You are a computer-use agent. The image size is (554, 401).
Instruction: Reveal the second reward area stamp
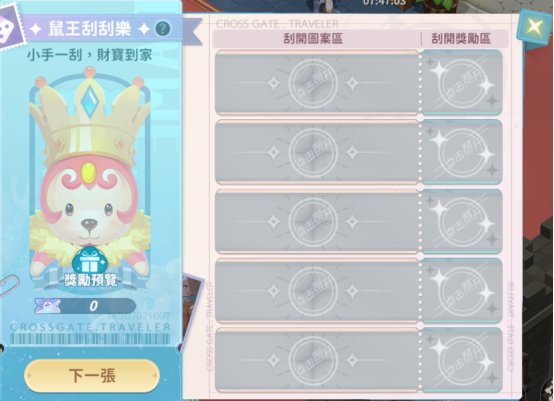pyautogui.click(x=462, y=152)
